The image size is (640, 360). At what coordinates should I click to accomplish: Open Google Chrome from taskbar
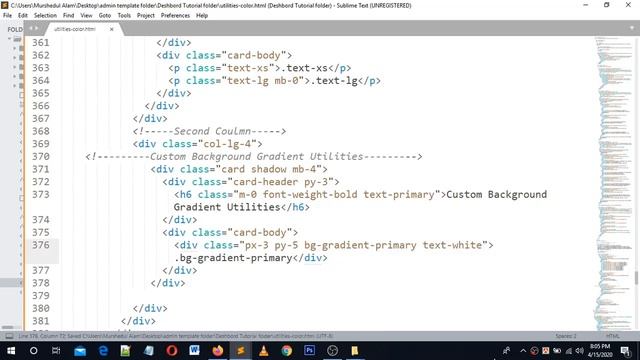click(287, 351)
